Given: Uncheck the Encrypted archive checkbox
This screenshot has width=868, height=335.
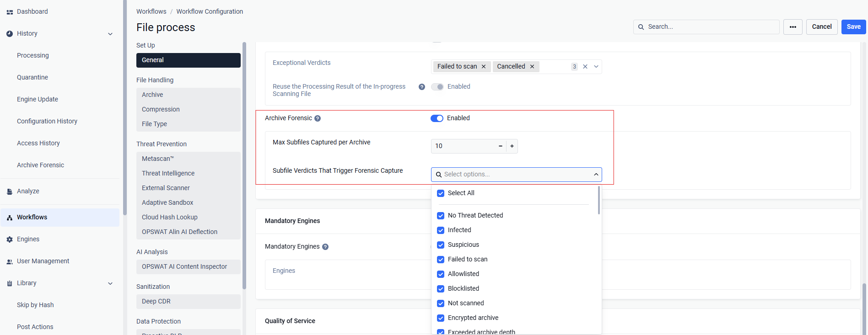Looking at the screenshot, I should point(441,318).
